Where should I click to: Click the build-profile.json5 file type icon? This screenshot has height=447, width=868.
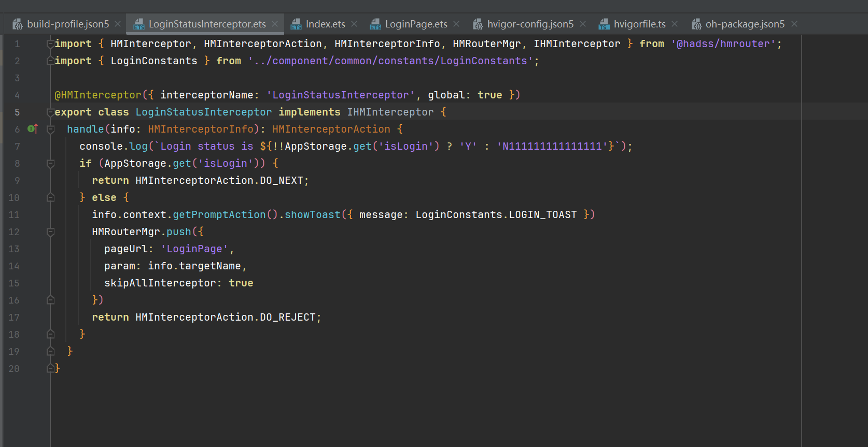pyautogui.click(x=18, y=24)
